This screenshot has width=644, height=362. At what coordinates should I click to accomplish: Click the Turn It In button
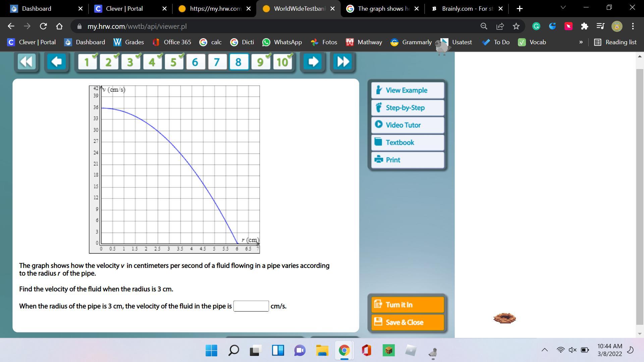[408, 305]
